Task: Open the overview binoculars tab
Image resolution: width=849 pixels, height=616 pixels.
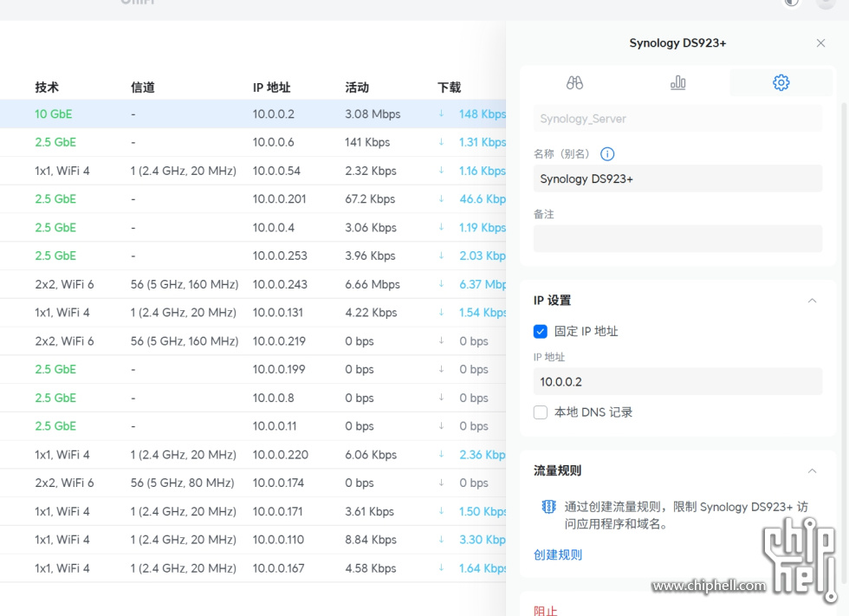Action: coord(574,83)
